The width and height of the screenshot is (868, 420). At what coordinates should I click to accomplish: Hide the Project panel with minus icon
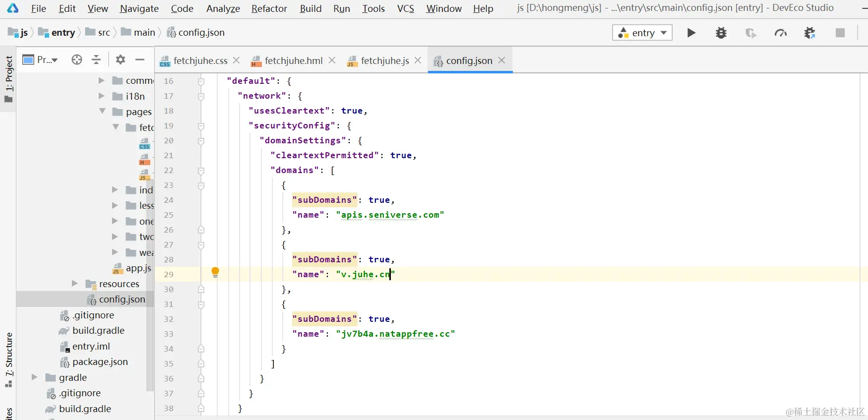pos(140,60)
